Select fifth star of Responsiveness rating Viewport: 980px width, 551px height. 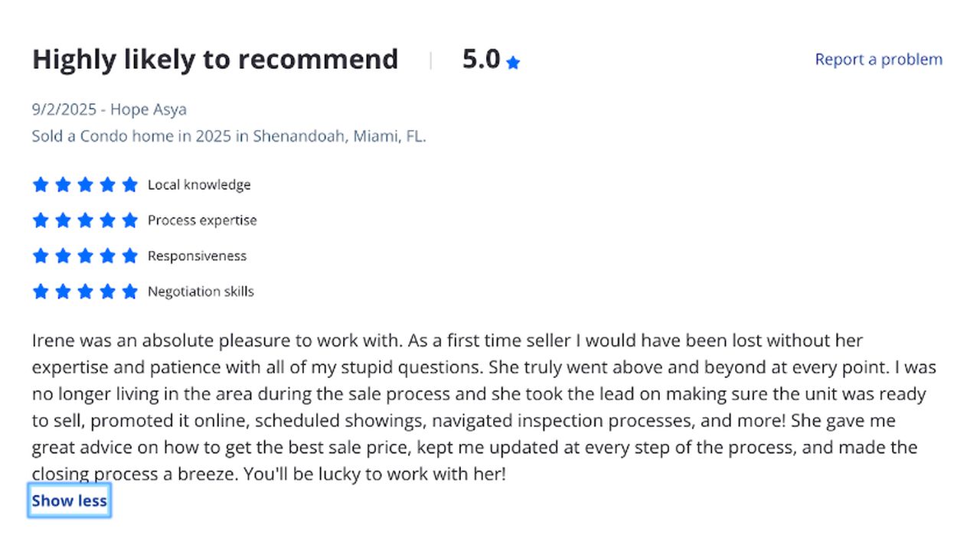tap(130, 256)
